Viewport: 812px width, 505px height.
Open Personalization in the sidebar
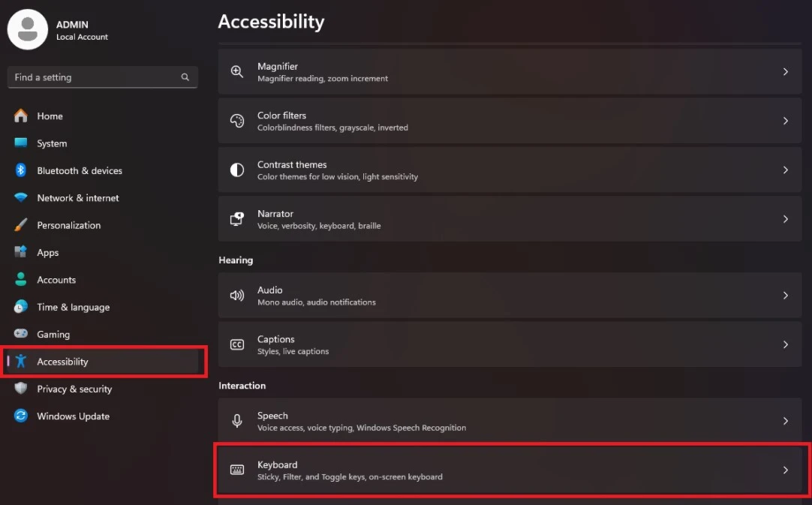[x=68, y=225]
